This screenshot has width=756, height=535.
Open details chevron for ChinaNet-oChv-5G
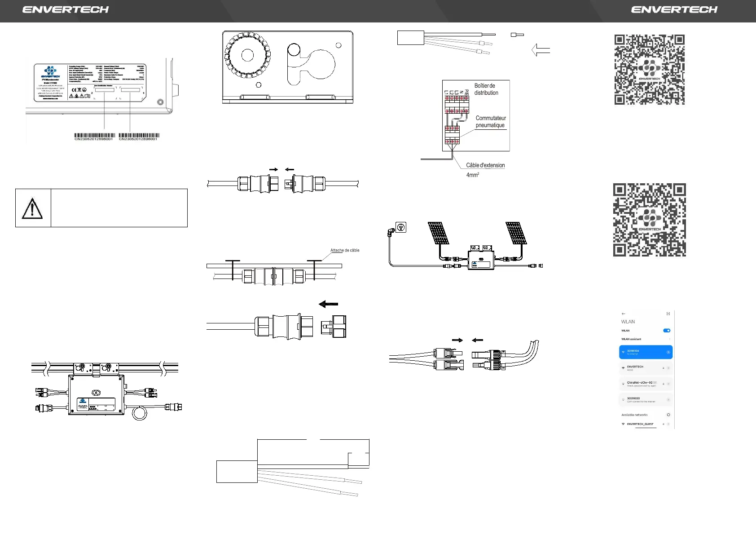668,384
